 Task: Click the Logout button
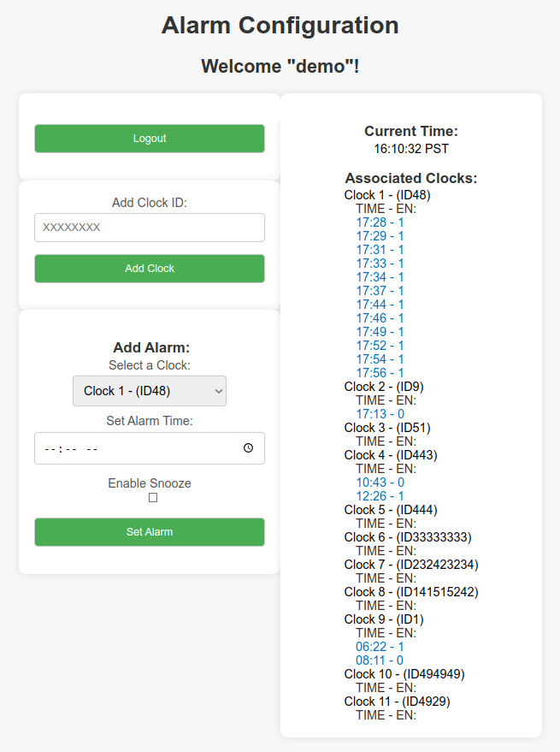(x=150, y=139)
